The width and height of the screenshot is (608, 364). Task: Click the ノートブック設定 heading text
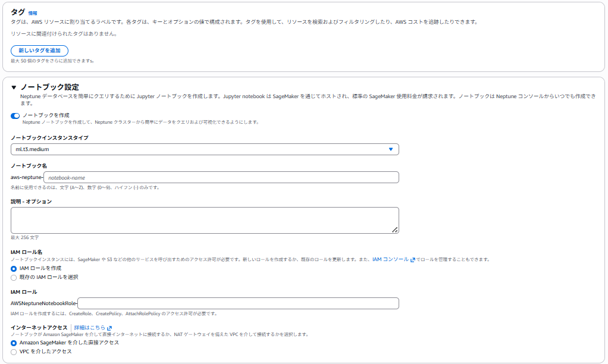tap(49, 87)
